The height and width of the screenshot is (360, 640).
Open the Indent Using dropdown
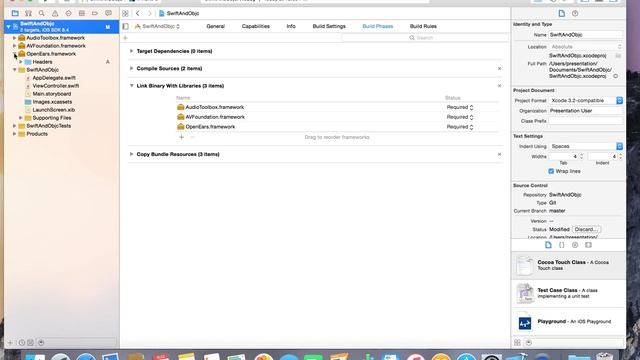[586, 146]
